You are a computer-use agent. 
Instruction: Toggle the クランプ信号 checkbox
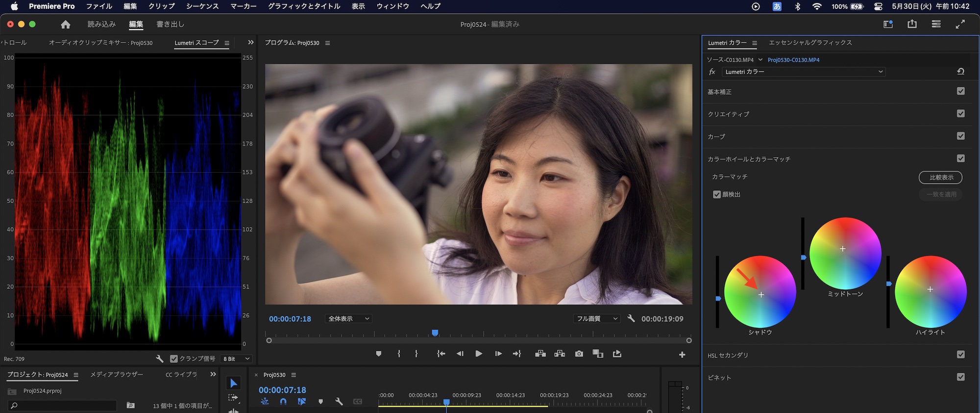[x=174, y=359]
